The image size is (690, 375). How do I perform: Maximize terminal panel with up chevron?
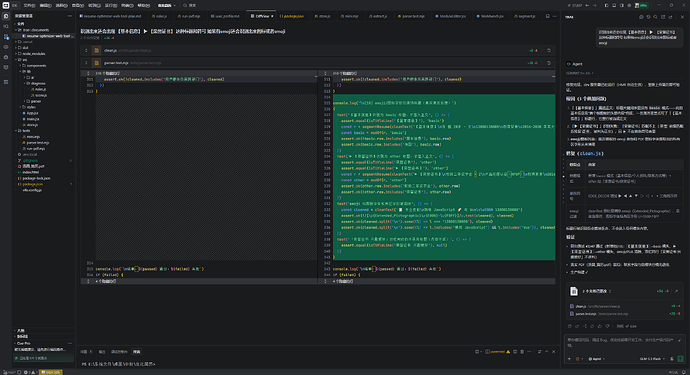[547, 352]
